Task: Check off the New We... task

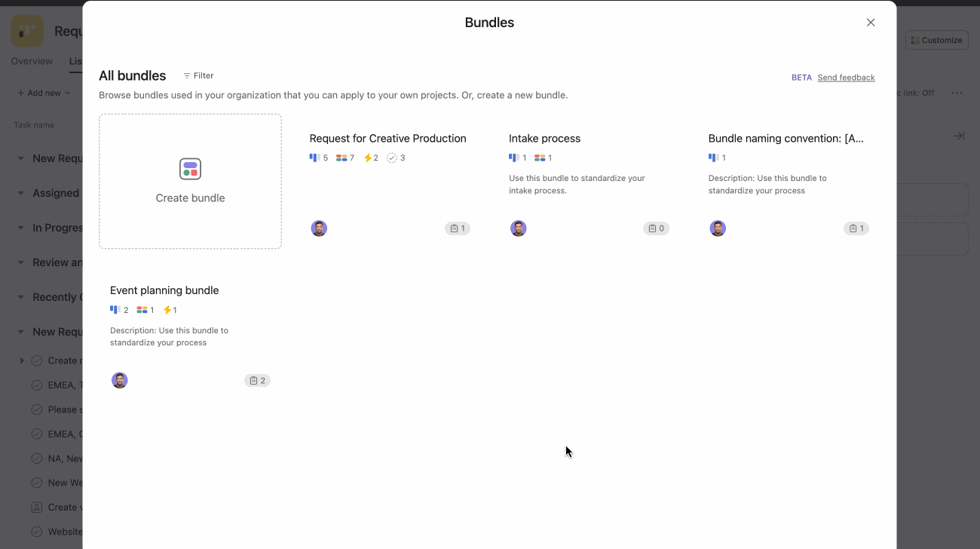Action: pos(36,483)
